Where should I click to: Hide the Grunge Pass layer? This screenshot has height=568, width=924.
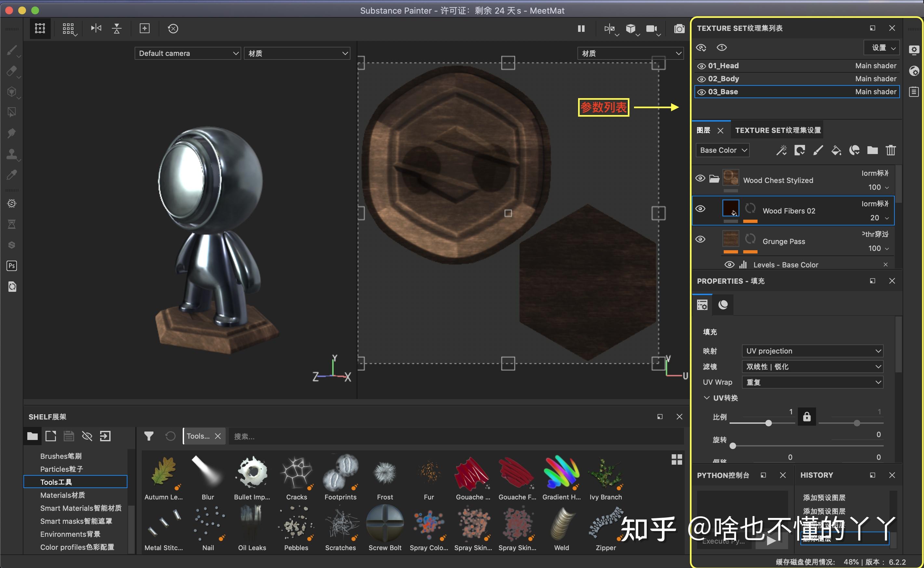click(x=700, y=239)
